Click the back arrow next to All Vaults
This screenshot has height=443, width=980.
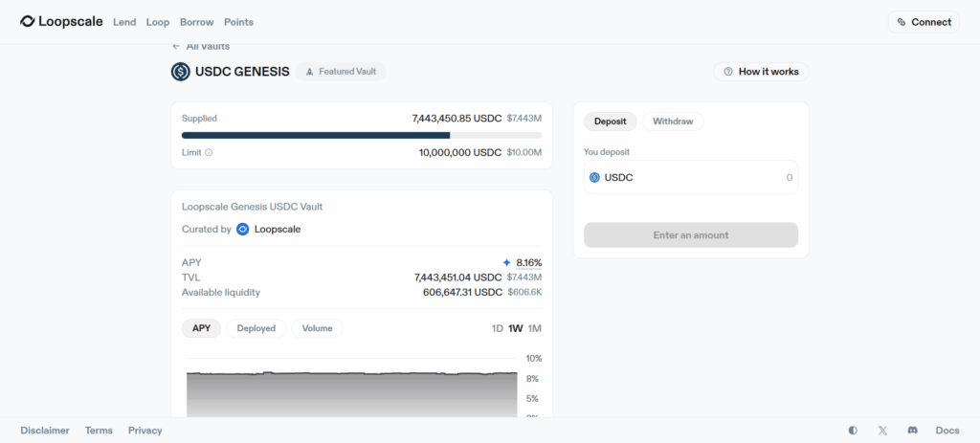pyautogui.click(x=176, y=46)
